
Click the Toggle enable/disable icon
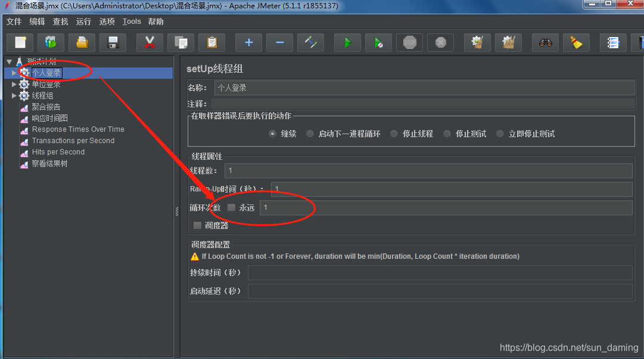pyautogui.click(x=310, y=42)
